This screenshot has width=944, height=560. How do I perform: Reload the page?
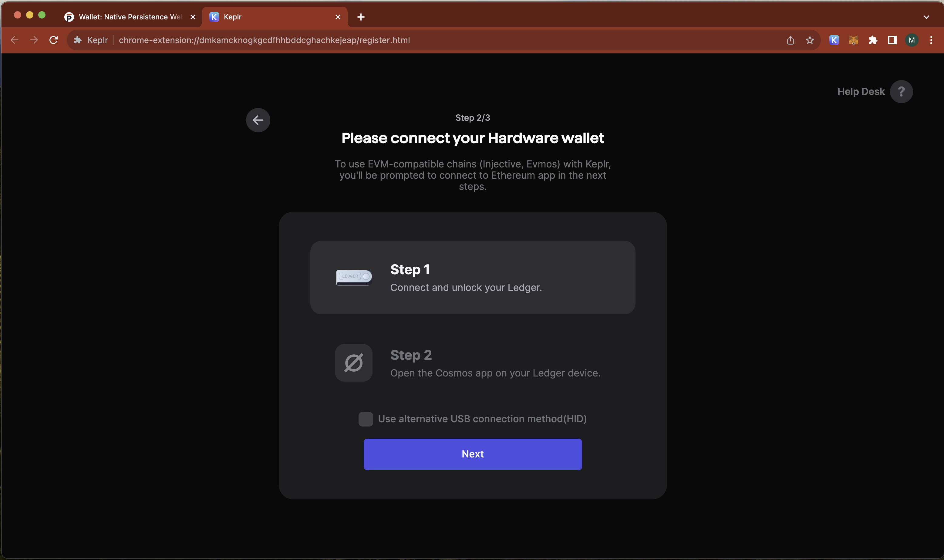tap(54, 40)
